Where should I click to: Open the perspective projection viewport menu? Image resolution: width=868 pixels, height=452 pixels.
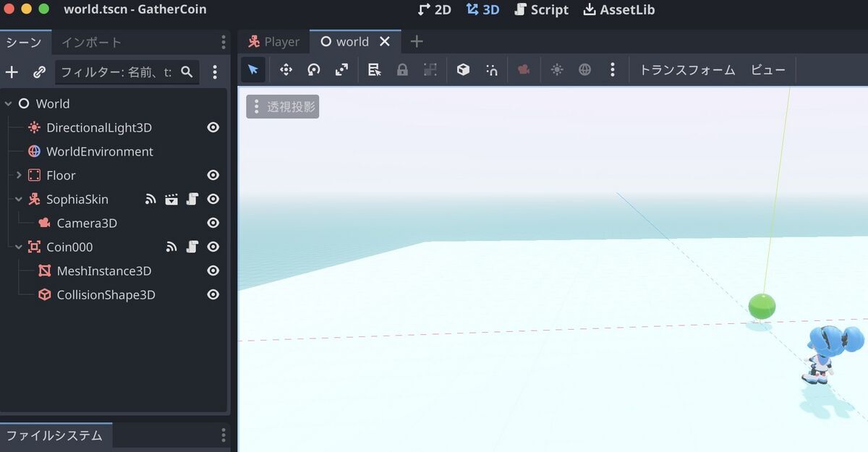coord(282,106)
